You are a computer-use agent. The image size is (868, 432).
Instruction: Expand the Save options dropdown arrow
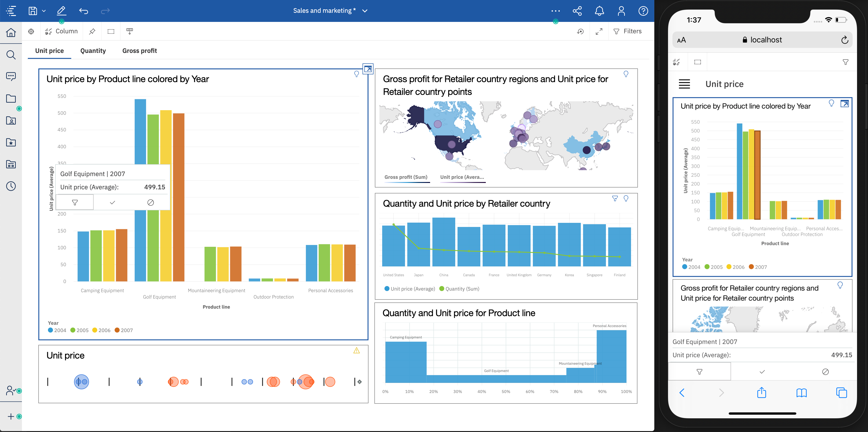tap(44, 11)
